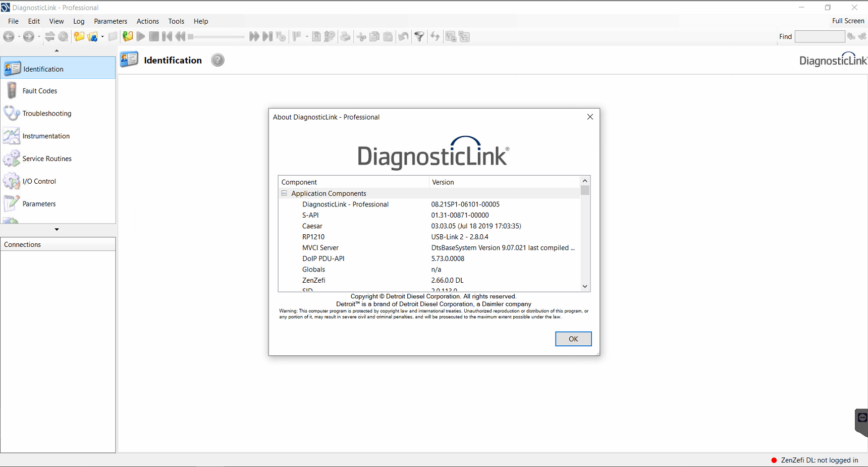868x467 pixels.
Task: Click the Find input field
Action: point(819,36)
